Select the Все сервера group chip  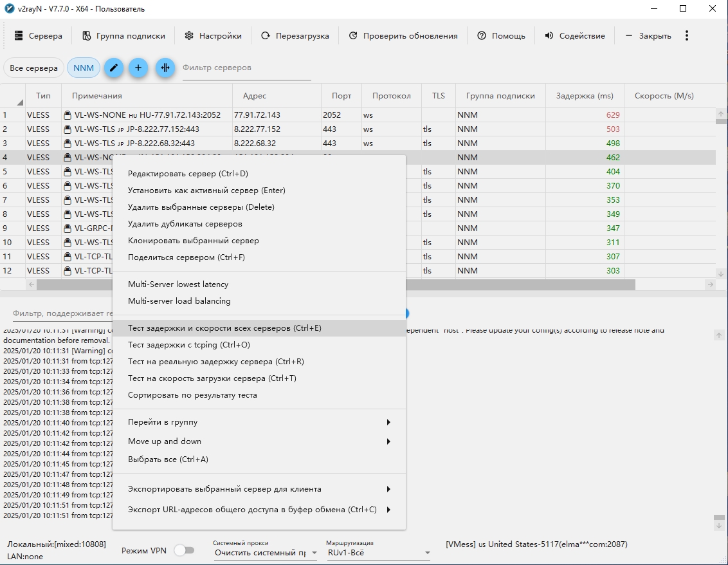pyautogui.click(x=33, y=68)
